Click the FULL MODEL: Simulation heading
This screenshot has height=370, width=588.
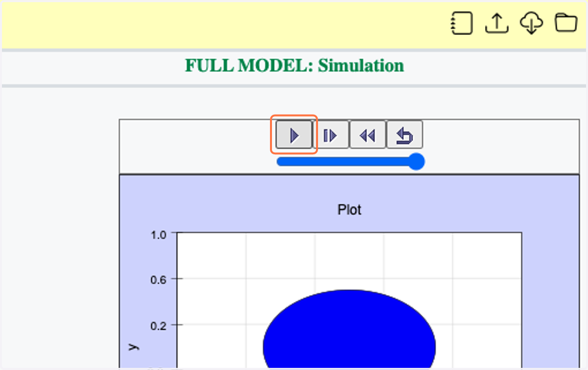(x=294, y=65)
